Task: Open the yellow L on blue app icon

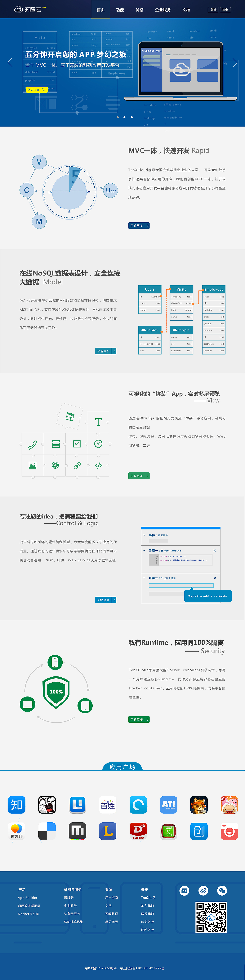Action: (108, 831)
